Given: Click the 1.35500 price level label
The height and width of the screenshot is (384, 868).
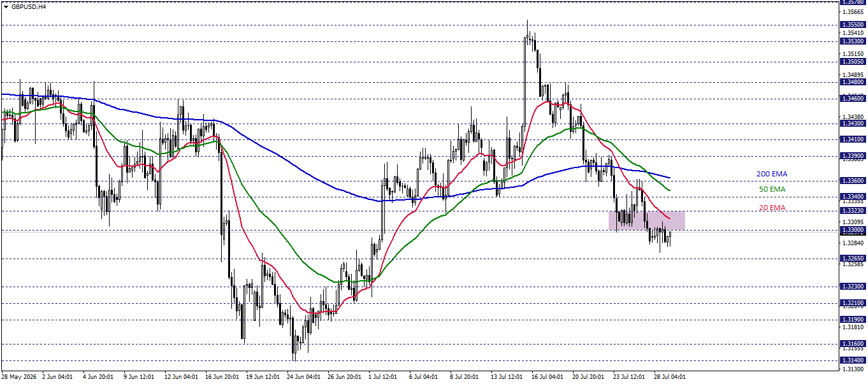Looking at the screenshot, I should [853, 25].
